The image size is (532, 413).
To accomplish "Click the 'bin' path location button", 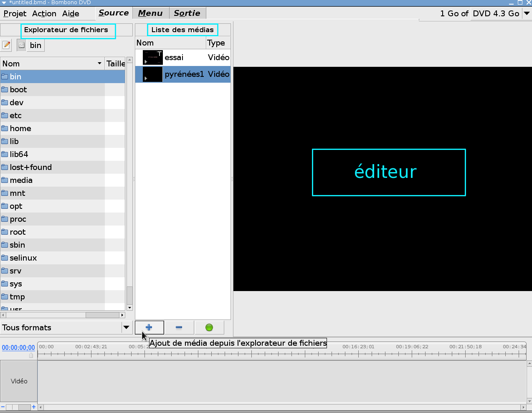I will pos(35,45).
